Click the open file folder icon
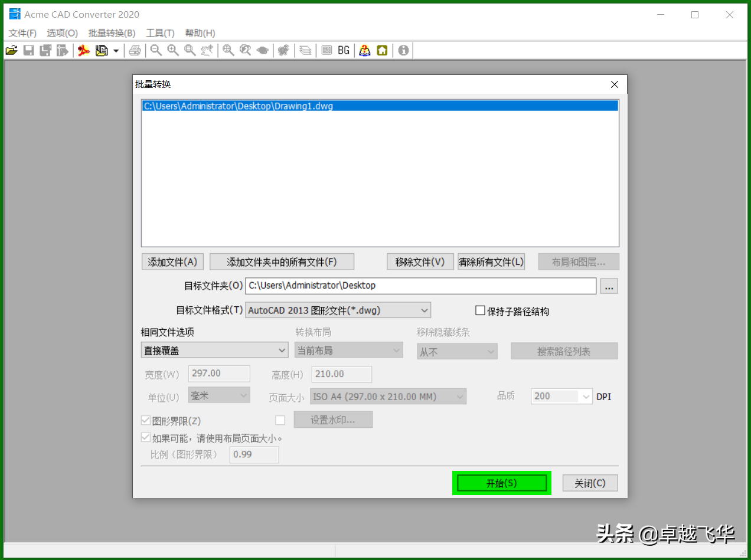 [11, 51]
